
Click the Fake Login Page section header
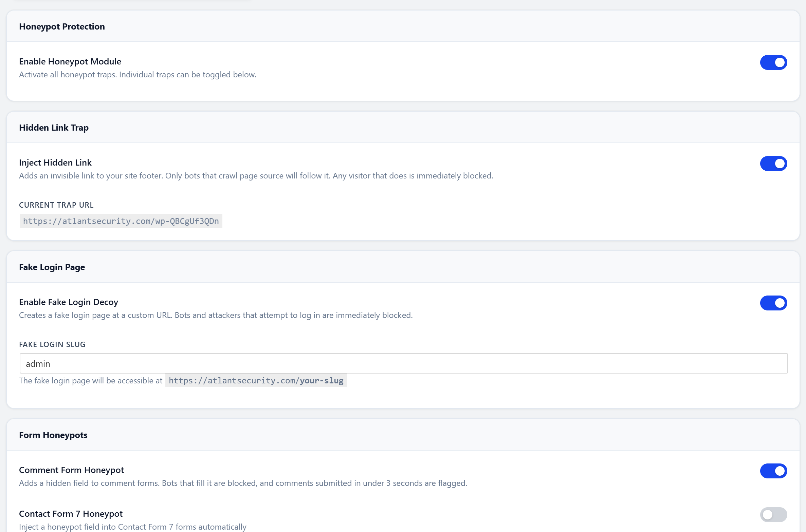[52, 267]
